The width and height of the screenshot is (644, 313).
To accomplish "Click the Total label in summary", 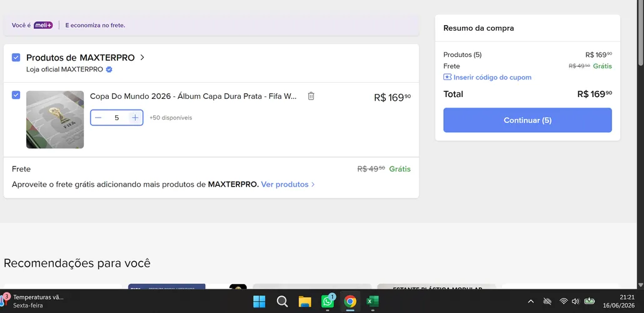I will (453, 94).
